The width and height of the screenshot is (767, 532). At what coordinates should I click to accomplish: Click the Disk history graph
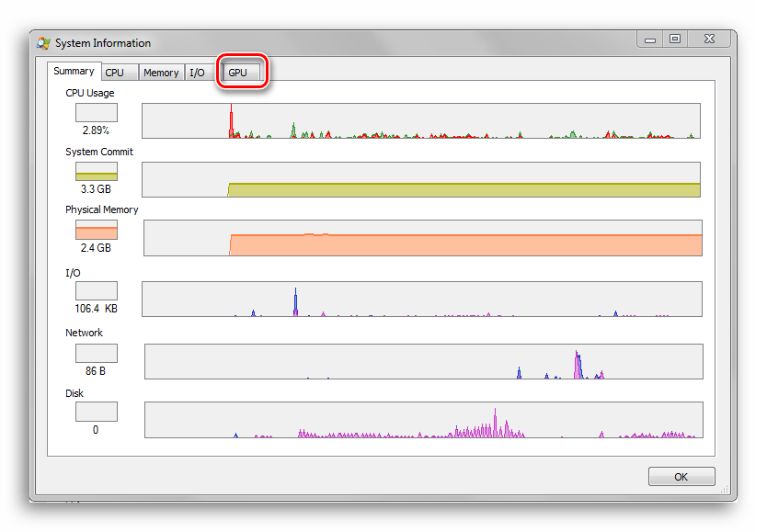[423, 419]
